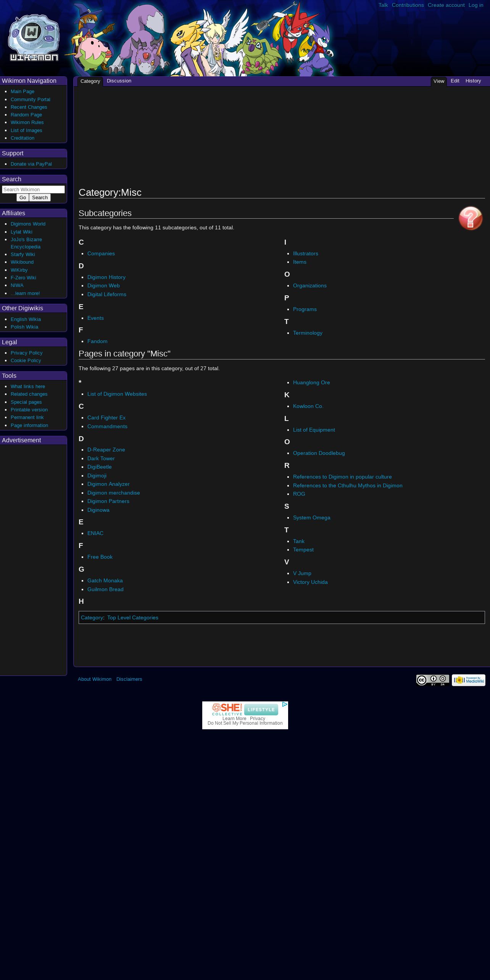This screenshot has width=490, height=980.
Task: Click the AdChoices icon on the ad
Action: [x=285, y=704]
